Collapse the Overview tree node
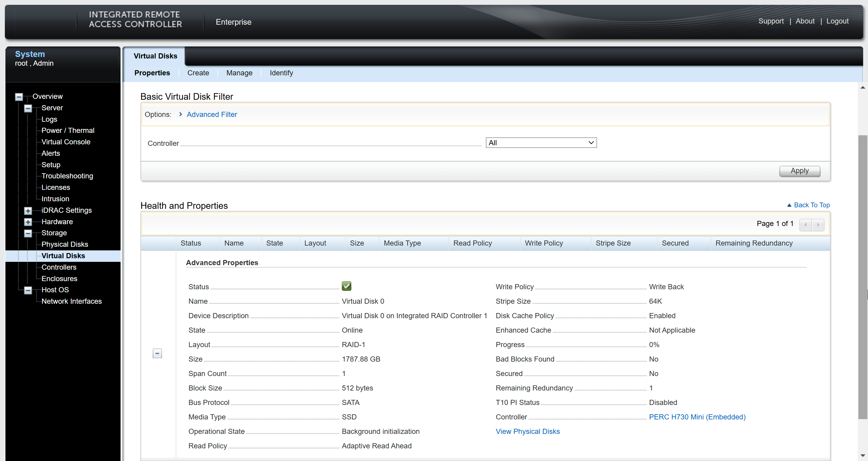 19,97
